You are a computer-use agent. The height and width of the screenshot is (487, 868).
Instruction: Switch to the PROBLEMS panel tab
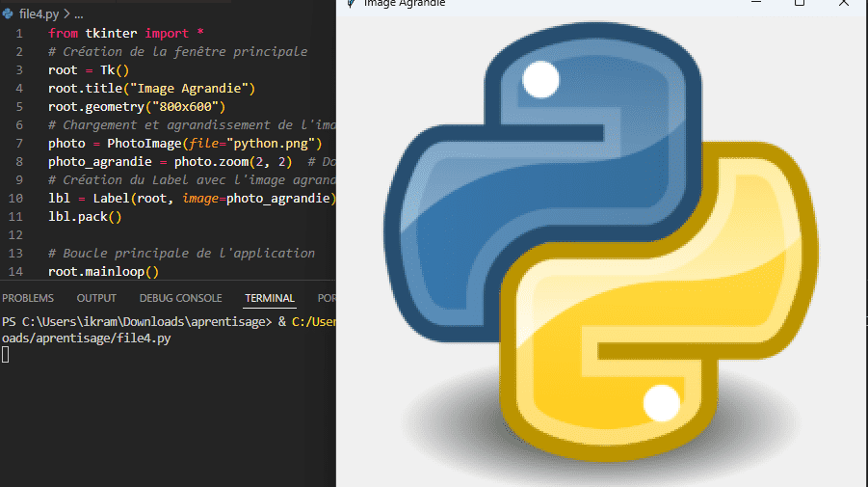(x=28, y=298)
